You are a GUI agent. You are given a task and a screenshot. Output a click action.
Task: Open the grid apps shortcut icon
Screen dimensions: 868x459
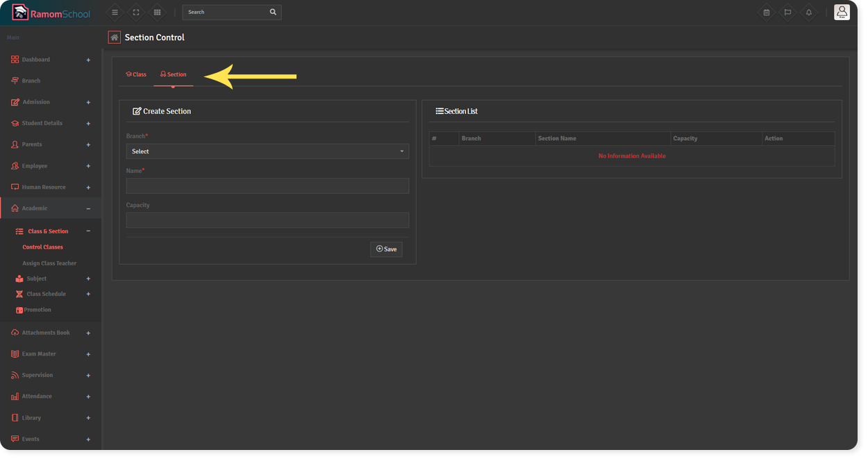157,12
